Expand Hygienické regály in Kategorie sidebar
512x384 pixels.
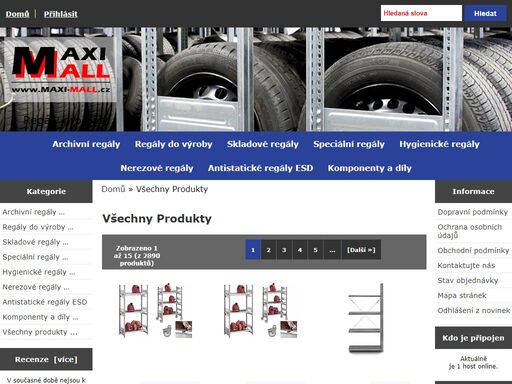(x=39, y=272)
